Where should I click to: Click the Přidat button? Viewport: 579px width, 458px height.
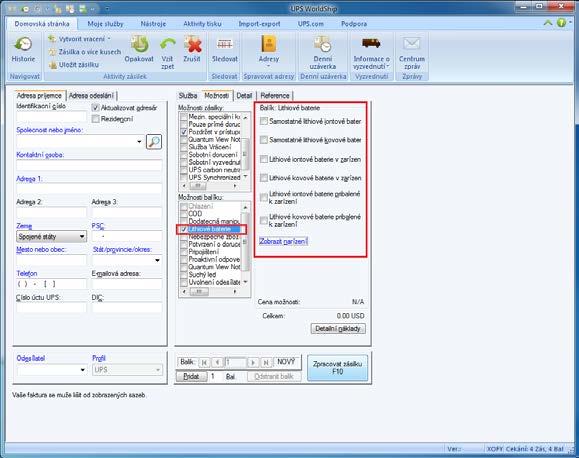(191, 376)
